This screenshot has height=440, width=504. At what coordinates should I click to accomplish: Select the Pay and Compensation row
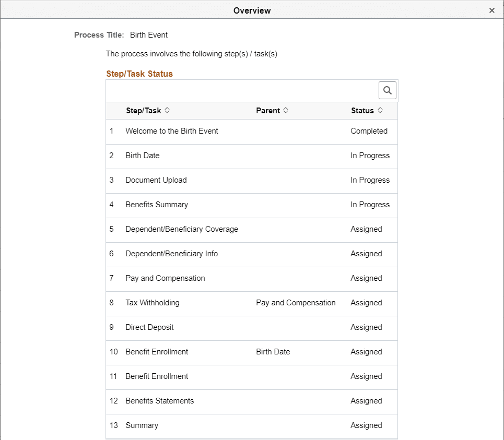tap(165, 278)
